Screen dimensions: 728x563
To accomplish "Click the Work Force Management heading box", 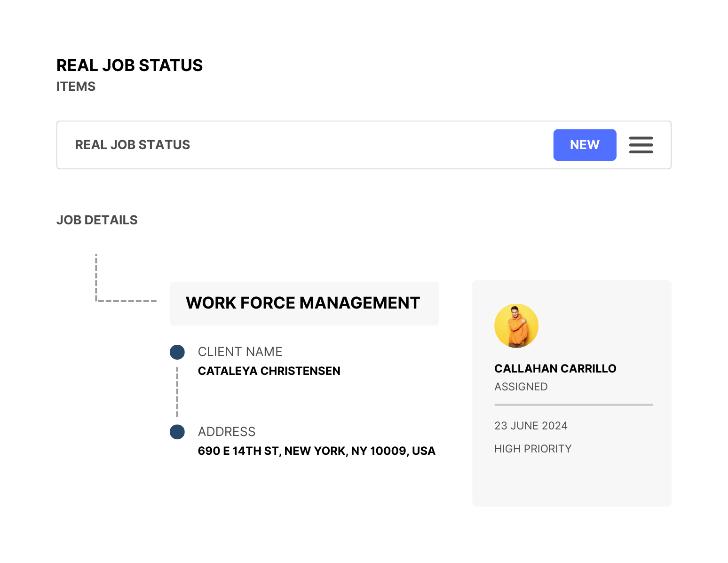I will pyautogui.click(x=304, y=303).
